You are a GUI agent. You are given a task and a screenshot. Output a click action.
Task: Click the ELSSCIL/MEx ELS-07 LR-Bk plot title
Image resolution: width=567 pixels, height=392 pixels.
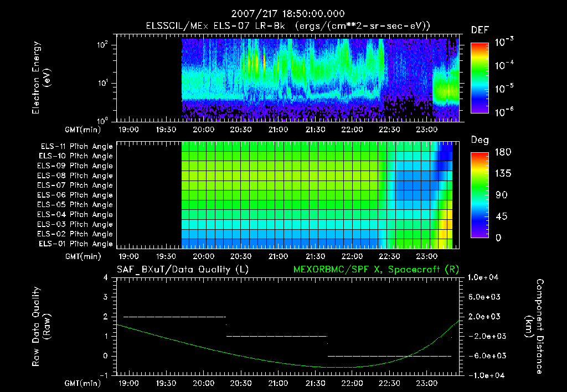click(x=288, y=26)
